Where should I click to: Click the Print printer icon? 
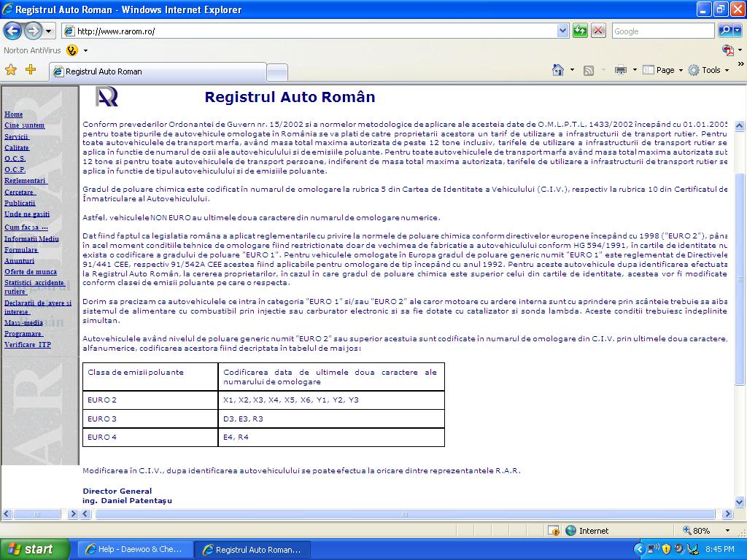(620, 70)
